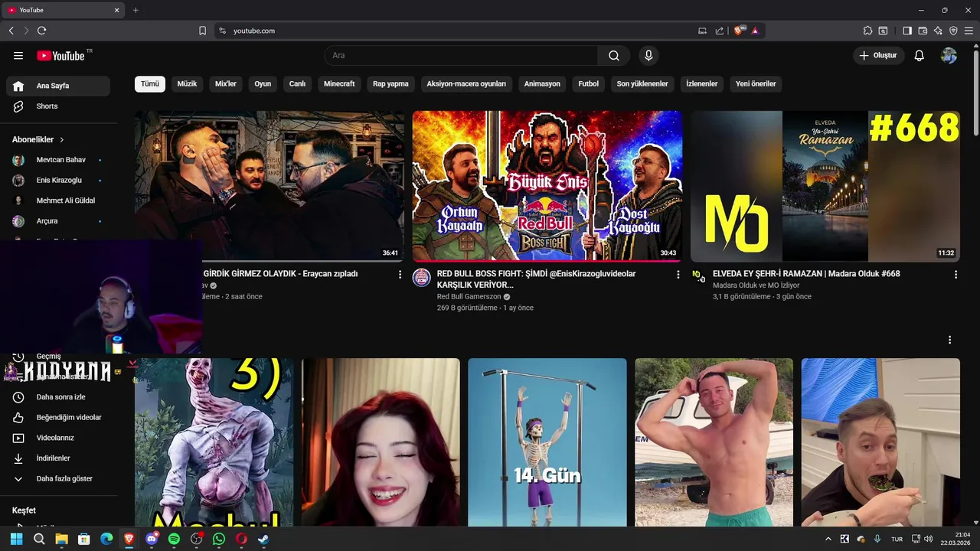Open Red Bull Gamerszon channel avatar
The height and width of the screenshot is (551, 980).
pos(422,278)
